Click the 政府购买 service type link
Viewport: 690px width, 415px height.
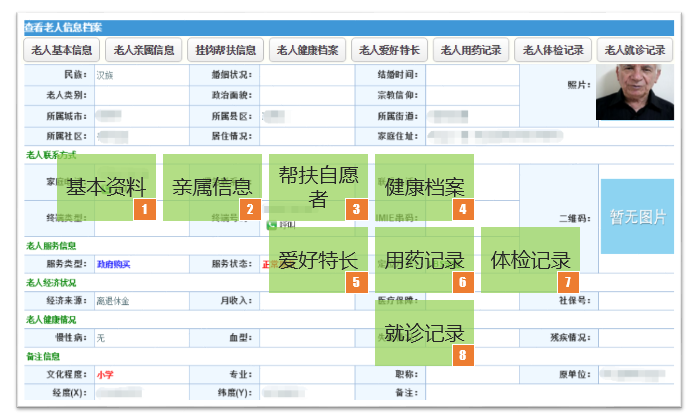coord(114,264)
